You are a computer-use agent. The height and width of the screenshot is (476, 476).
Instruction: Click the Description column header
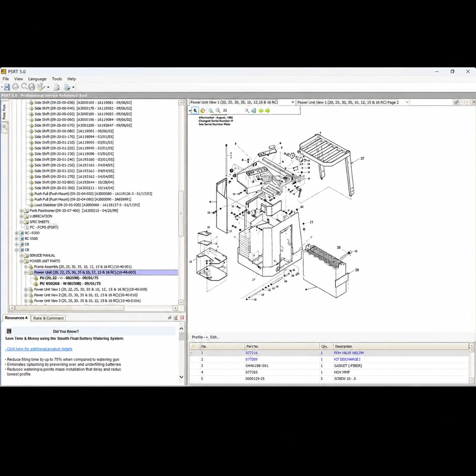click(401, 347)
